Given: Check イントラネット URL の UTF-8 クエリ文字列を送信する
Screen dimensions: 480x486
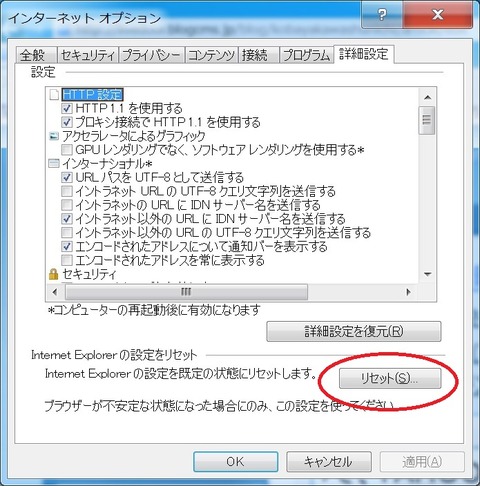Looking at the screenshot, I should pyautogui.click(x=67, y=191).
